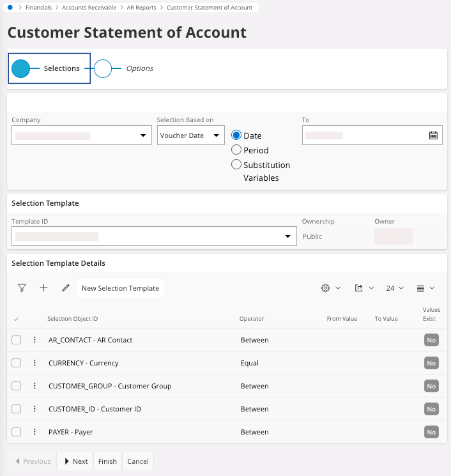Expand the Template ID dropdown
This screenshot has width=451, height=476.
(x=287, y=236)
